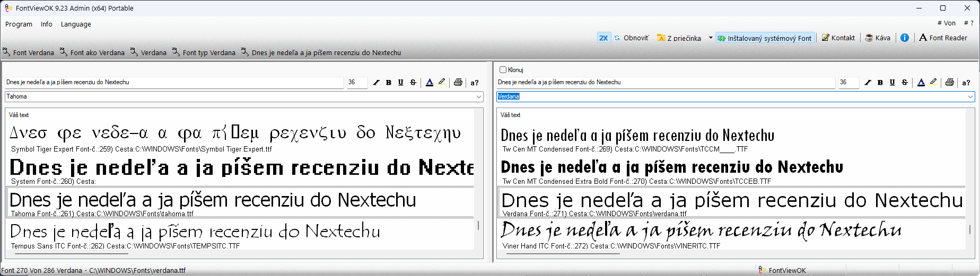Open the Program menu

point(19,24)
